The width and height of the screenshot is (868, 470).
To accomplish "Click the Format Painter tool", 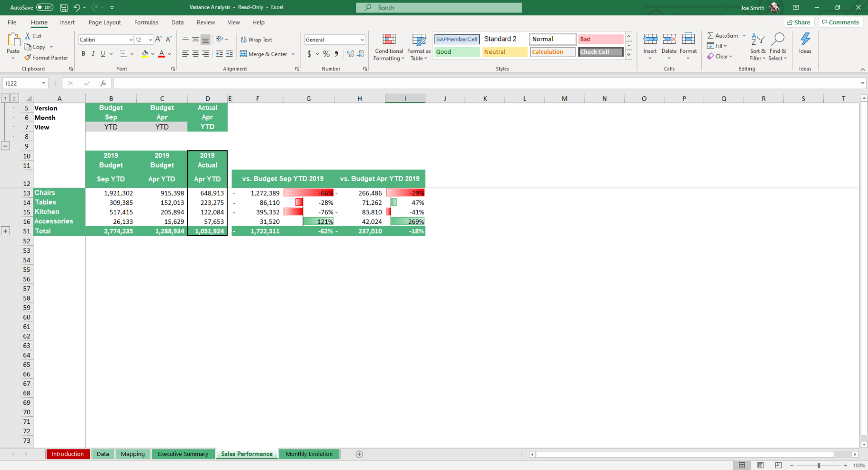I will tap(46, 58).
